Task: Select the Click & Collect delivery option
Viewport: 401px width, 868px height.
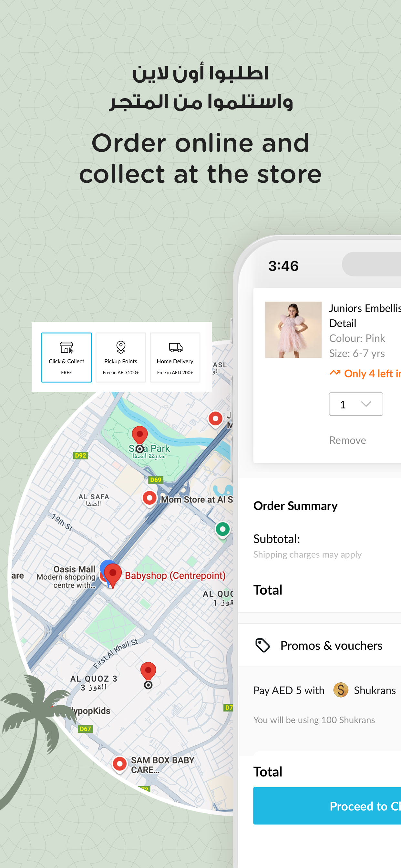Action: [67, 357]
